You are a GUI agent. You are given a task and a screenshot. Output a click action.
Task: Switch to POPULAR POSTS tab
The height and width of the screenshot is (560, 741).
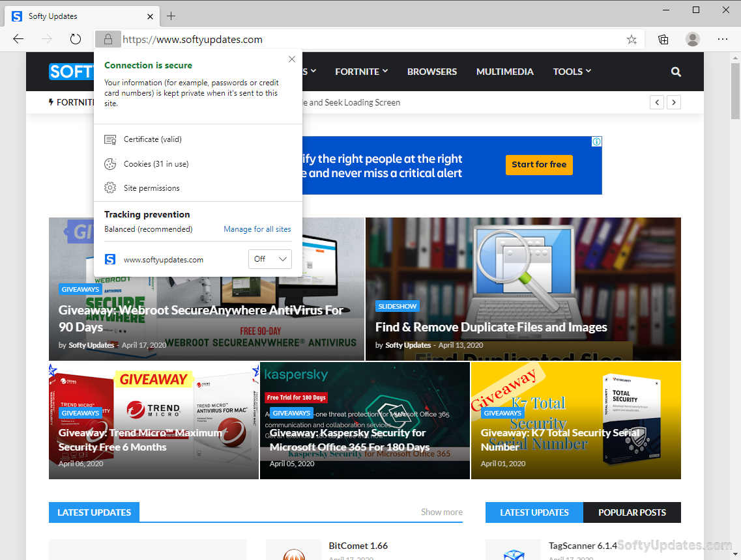coord(632,512)
